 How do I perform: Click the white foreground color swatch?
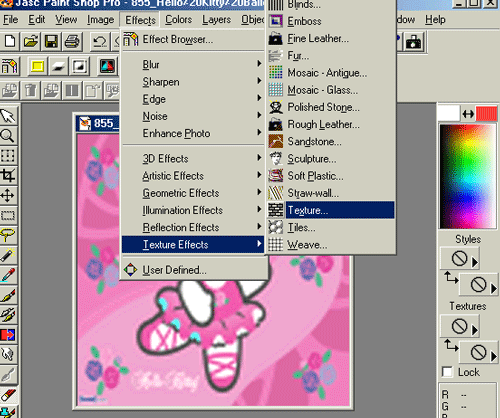448,113
